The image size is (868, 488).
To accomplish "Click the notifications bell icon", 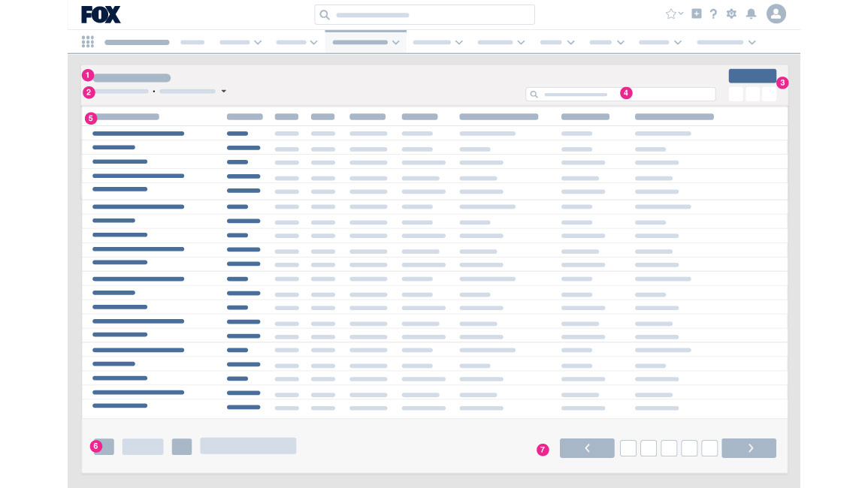I will pos(751,14).
